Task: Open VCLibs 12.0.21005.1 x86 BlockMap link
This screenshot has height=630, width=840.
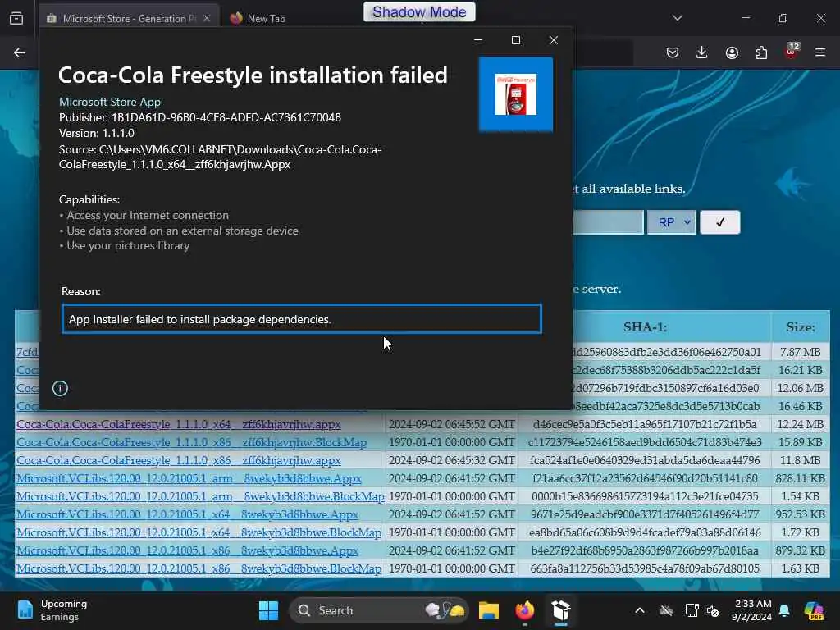Action: coord(199,568)
